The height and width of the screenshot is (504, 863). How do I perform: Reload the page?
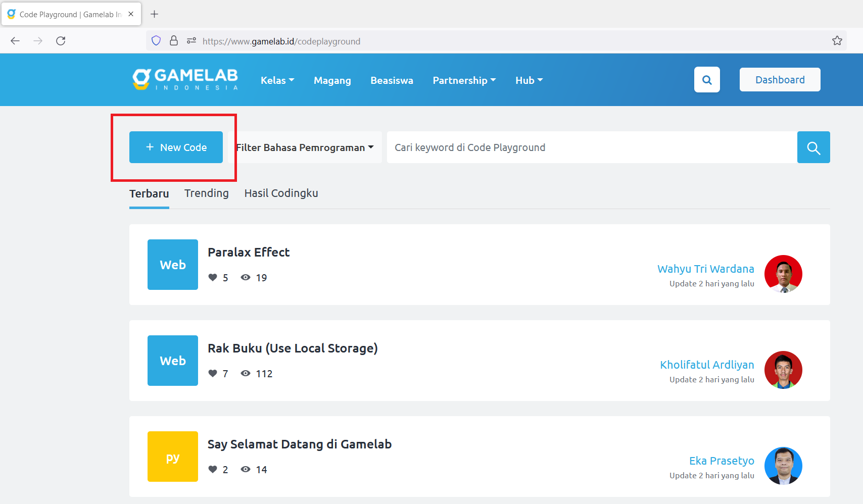point(61,41)
